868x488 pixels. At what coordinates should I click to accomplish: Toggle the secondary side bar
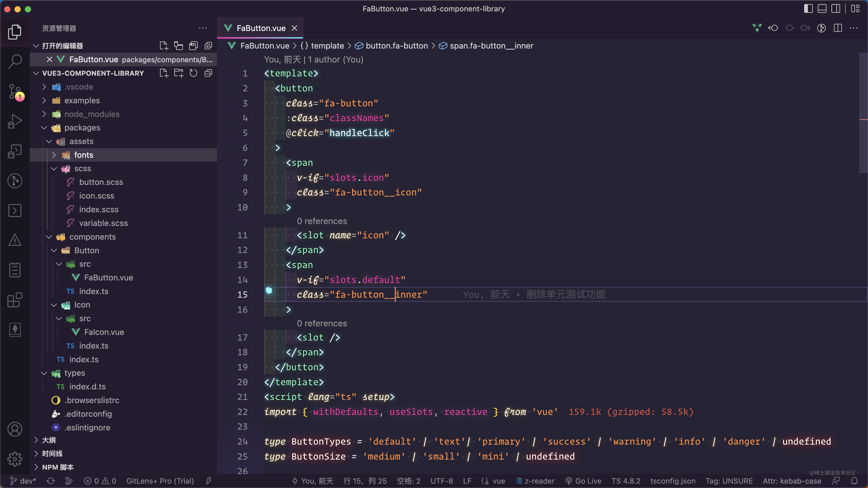836,9
